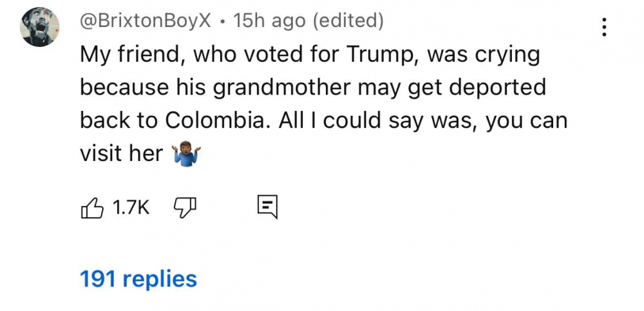Viewport: 644px width, 311px height.
Task: Click the words "visit her" in the comment
Action: 121,154
